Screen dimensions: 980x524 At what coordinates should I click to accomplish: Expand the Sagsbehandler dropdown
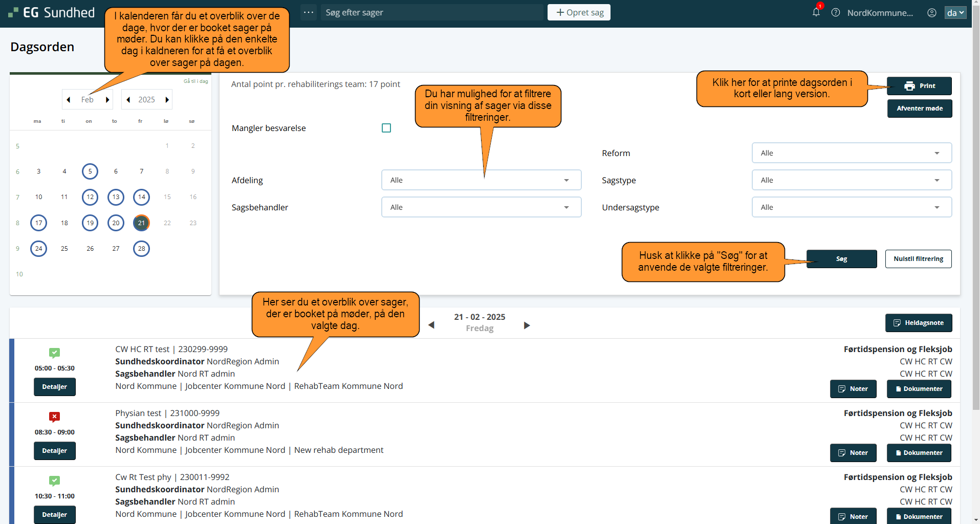coord(481,207)
